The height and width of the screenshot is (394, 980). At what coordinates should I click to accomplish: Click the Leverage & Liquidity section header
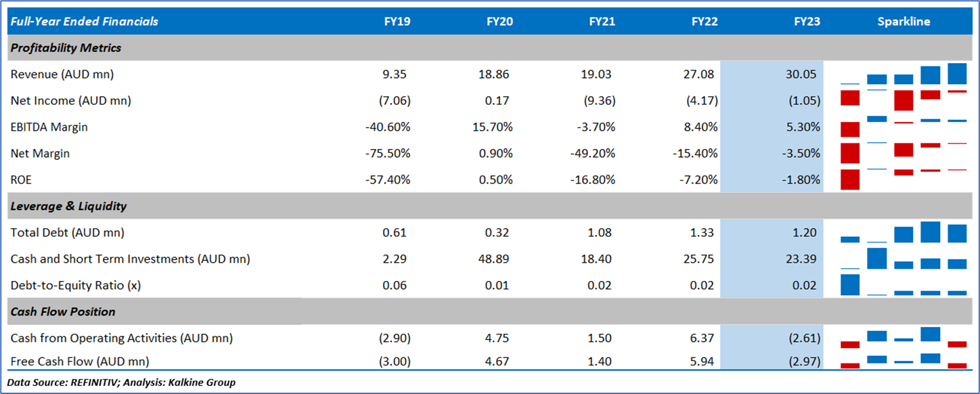[68, 206]
